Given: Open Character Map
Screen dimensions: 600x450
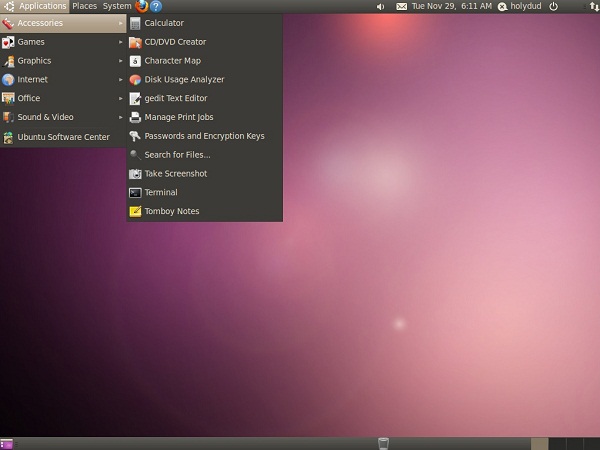Looking at the screenshot, I should coord(171,61).
